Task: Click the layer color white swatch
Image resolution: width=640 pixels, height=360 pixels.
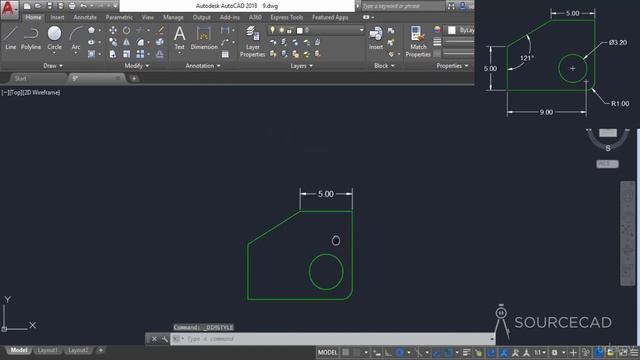Action: 300,30
